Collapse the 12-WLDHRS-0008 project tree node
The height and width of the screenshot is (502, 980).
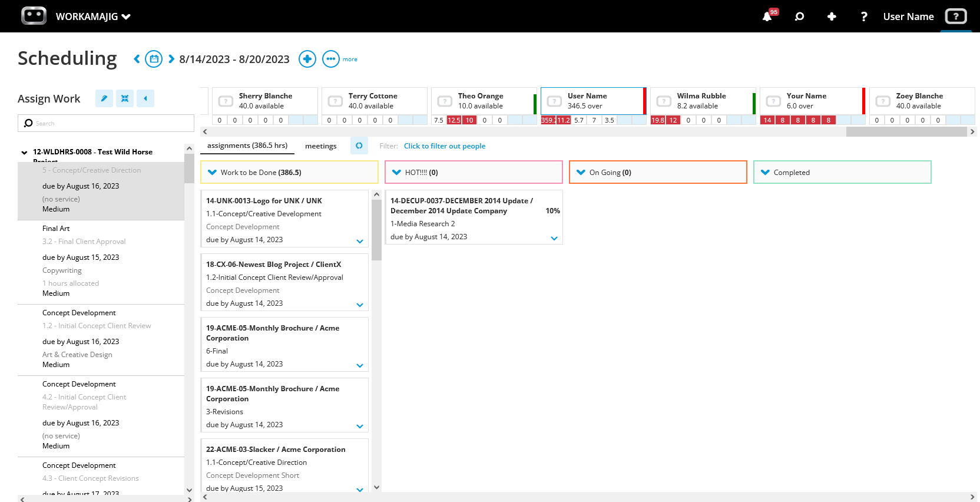point(24,153)
